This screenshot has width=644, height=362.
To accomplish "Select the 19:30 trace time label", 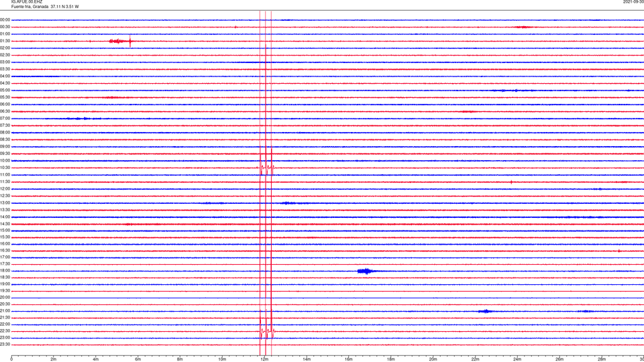I will (x=5, y=290).
